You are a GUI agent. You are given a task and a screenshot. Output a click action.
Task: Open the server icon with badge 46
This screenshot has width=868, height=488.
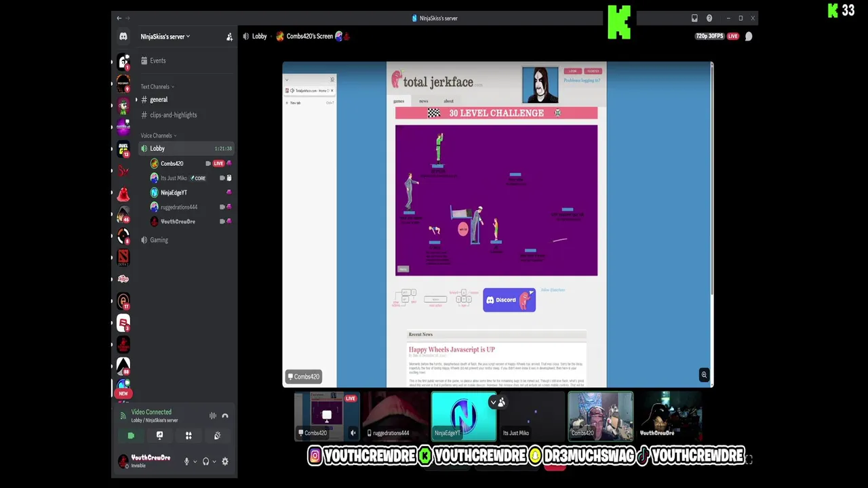(x=123, y=214)
